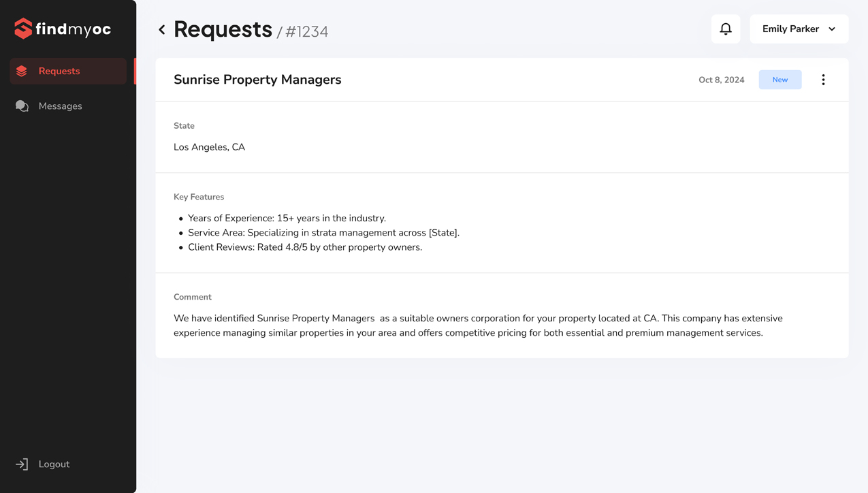Click the Los Angeles, CA state value
Viewport: 868px width, 493px height.
[209, 147]
